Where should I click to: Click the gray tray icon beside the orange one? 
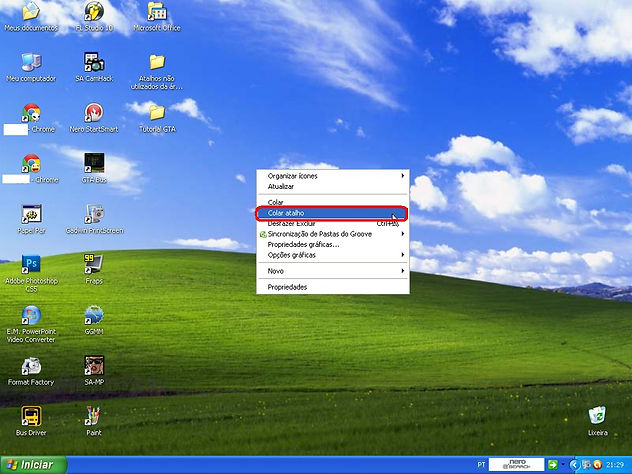tap(586, 465)
